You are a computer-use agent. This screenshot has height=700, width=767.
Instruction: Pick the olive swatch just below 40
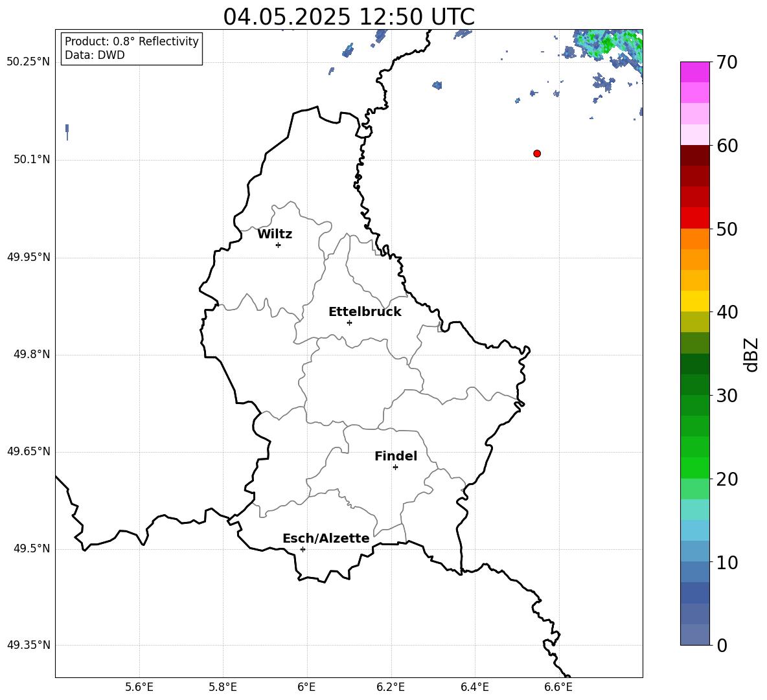pos(694,322)
